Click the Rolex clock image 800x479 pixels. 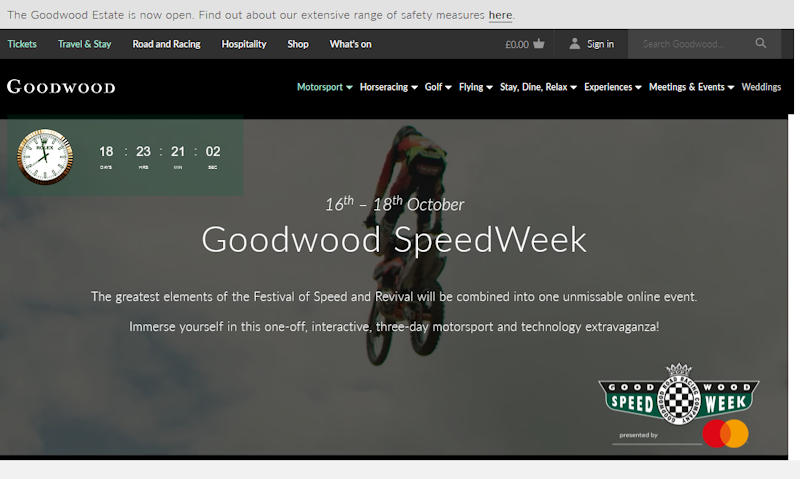tap(45, 156)
